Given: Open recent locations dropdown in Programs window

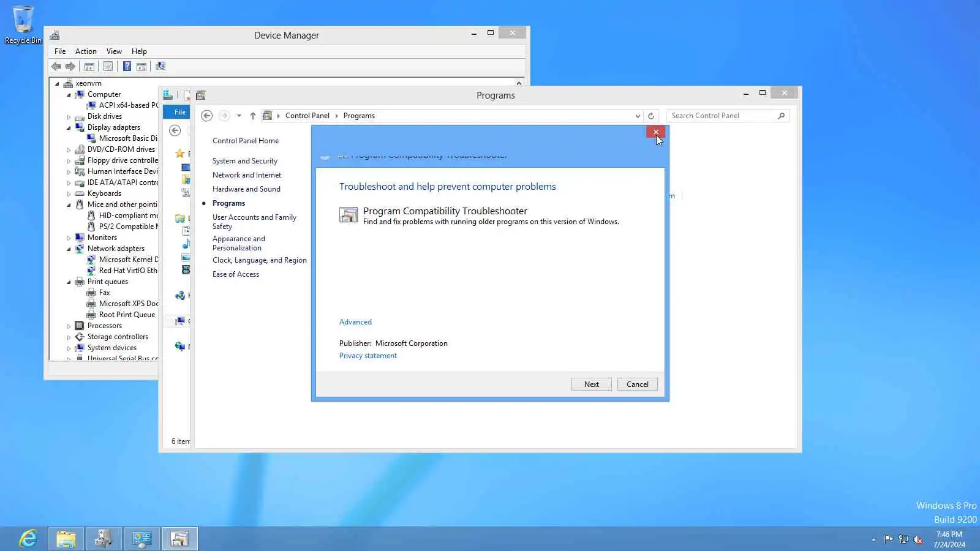Looking at the screenshot, I should [239, 116].
